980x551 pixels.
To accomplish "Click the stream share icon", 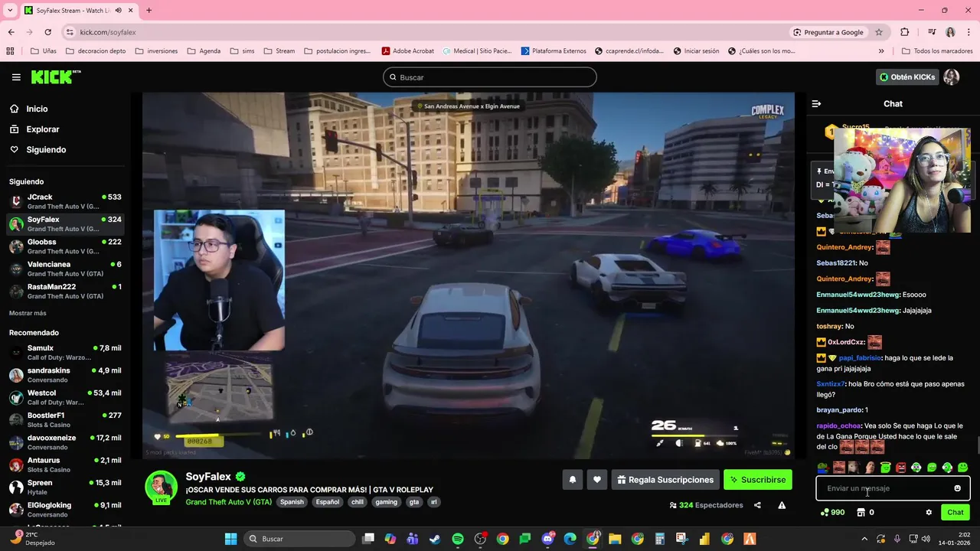I will [757, 505].
